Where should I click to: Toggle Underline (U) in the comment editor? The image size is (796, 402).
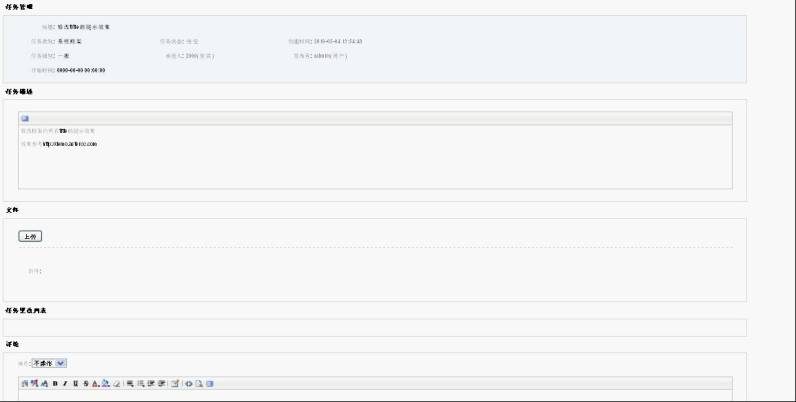75,384
